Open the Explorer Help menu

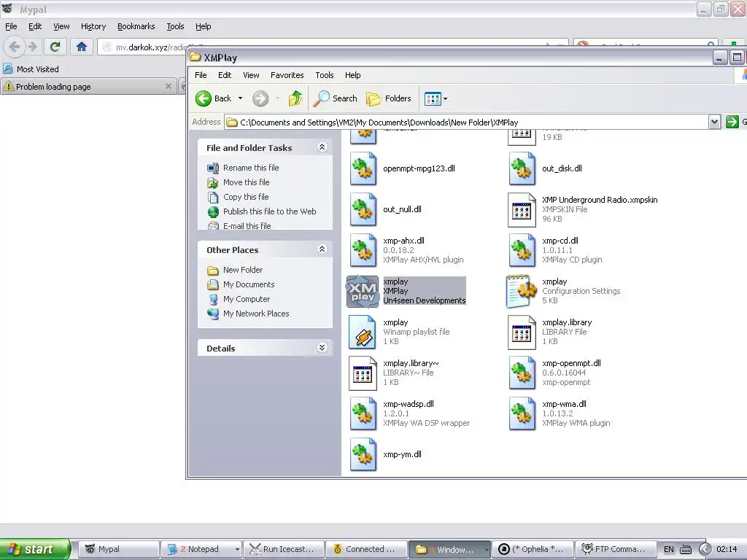(352, 75)
